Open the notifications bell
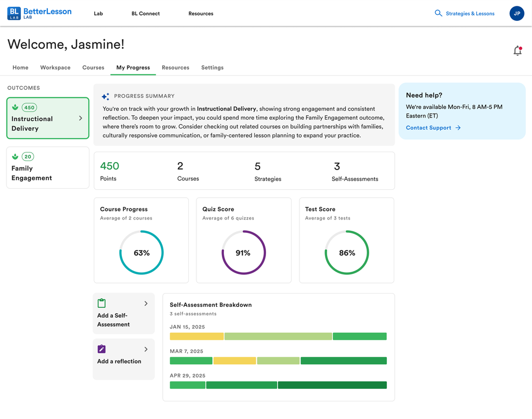 click(x=518, y=51)
